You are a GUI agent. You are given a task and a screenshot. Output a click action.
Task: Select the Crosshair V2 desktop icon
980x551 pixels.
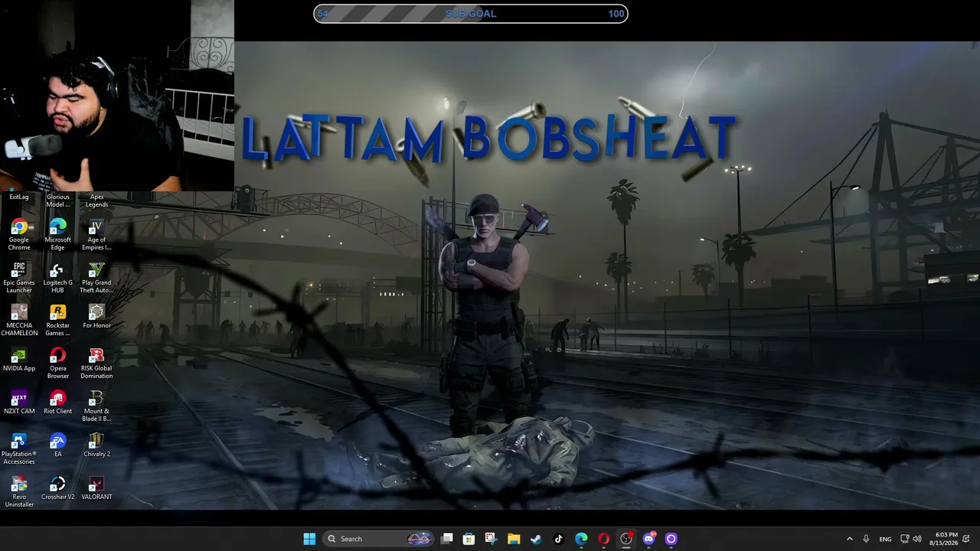click(x=57, y=487)
